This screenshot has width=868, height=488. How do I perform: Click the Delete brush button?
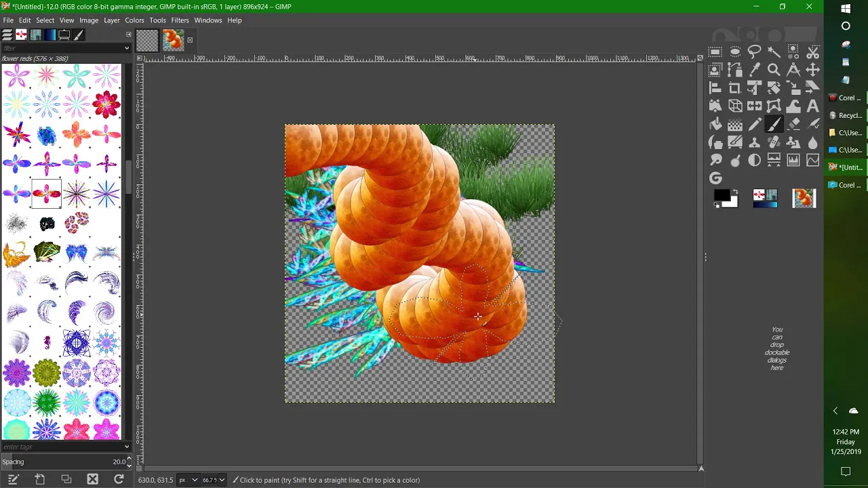point(92,479)
